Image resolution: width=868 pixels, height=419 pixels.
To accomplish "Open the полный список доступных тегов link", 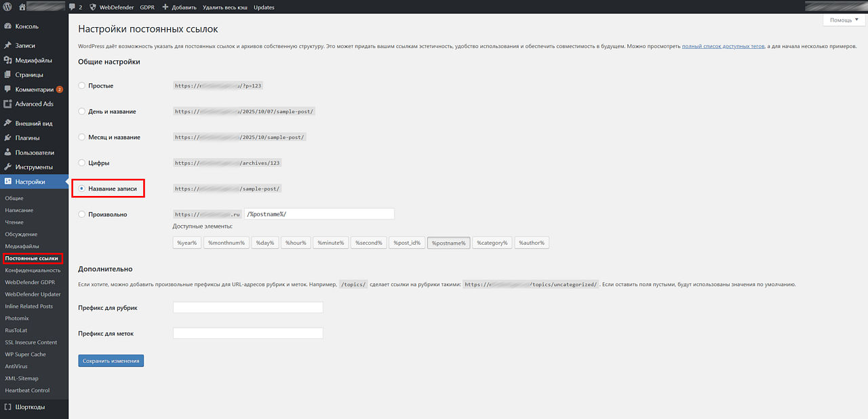I will pyautogui.click(x=723, y=46).
